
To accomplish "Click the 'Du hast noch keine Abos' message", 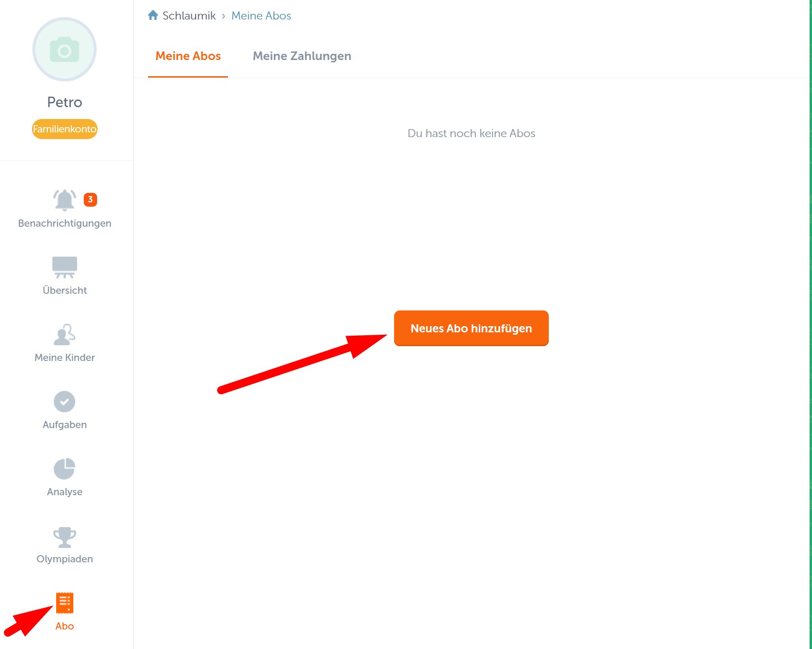I will click(x=471, y=133).
